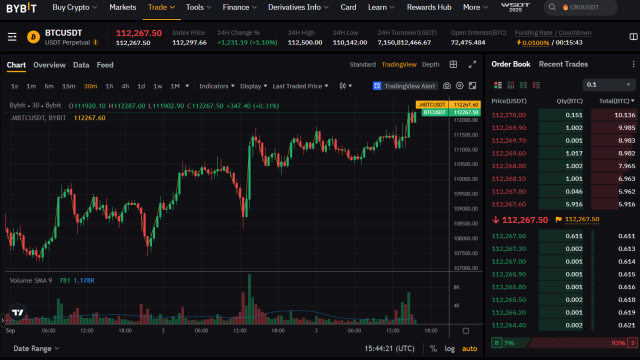Switch to TradingView chart mode
The image size is (640, 360).
[x=399, y=64]
